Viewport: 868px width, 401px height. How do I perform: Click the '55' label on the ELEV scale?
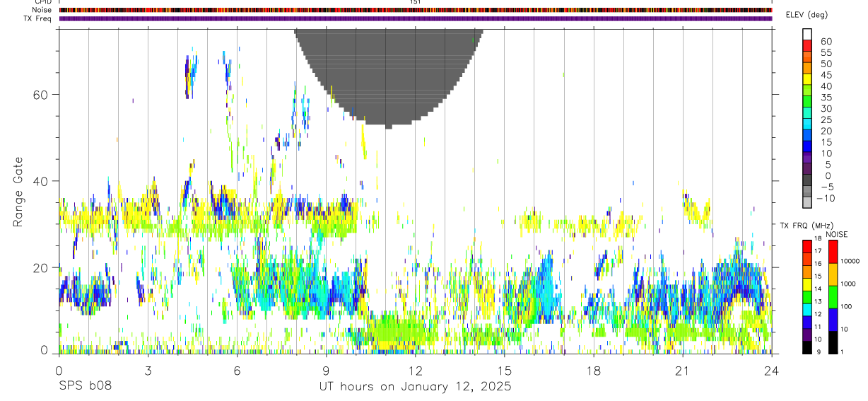point(827,52)
